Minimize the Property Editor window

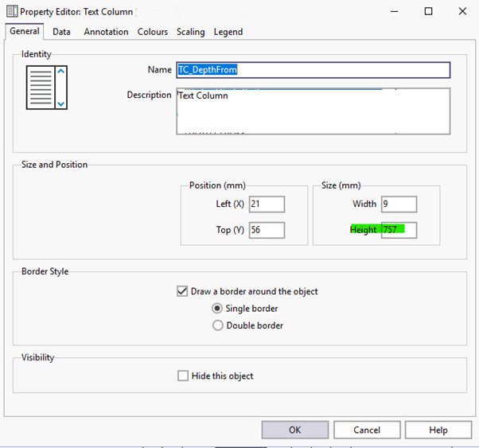pos(394,12)
